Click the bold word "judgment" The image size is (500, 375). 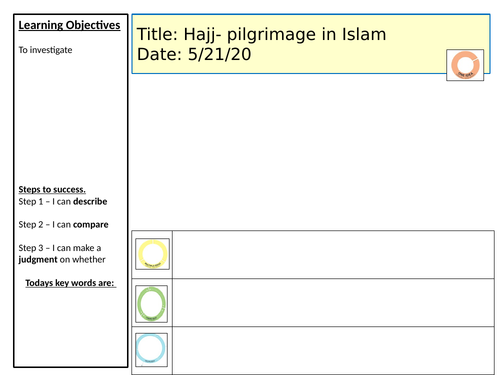click(x=38, y=260)
